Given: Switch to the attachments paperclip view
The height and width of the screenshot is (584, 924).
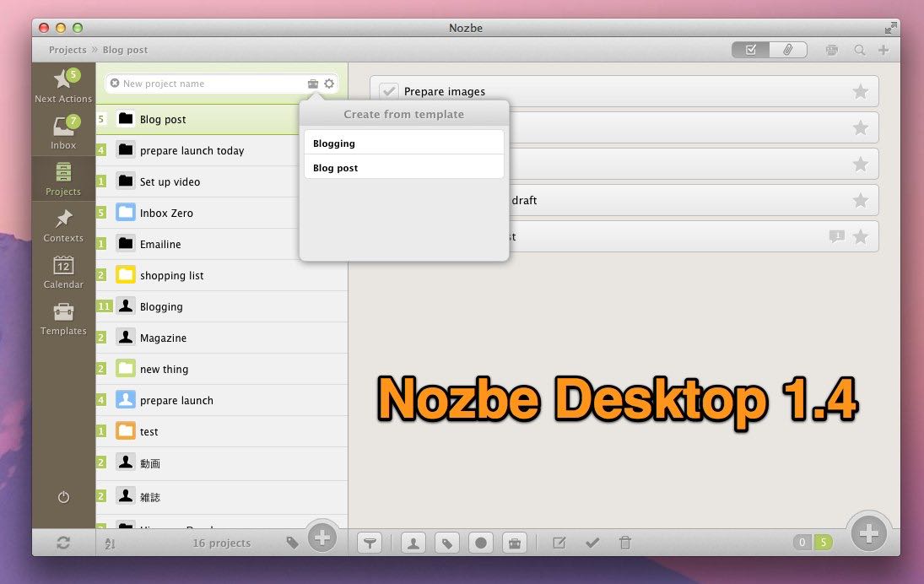Looking at the screenshot, I should click(788, 50).
